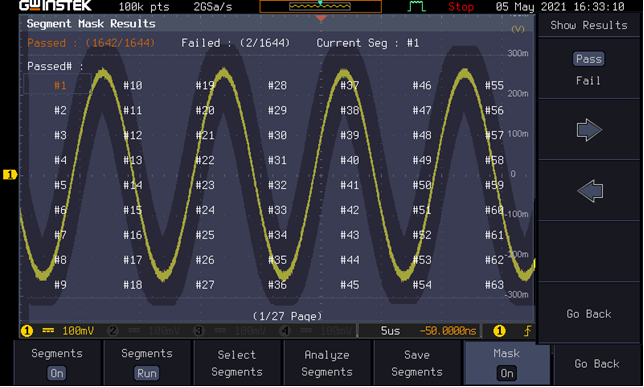Select passed segment #49

422,160
